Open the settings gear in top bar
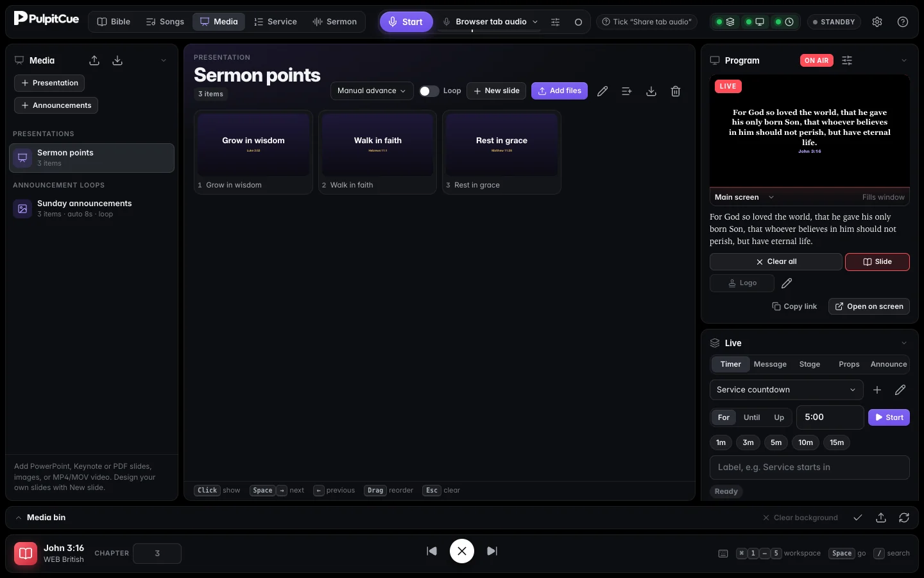Image resolution: width=924 pixels, height=578 pixels. click(x=877, y=22)
